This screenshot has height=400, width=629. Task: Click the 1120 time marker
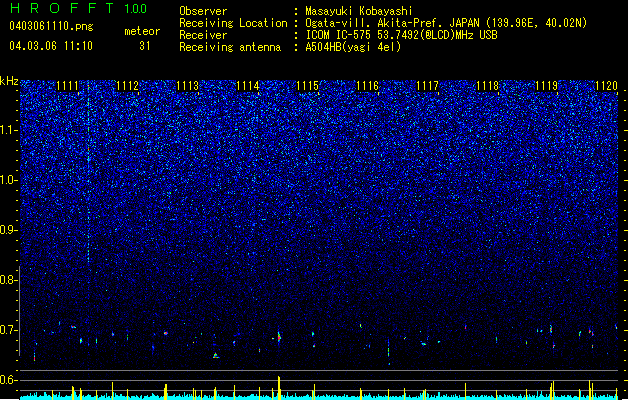pyautogui.click(x=607, y=86)
